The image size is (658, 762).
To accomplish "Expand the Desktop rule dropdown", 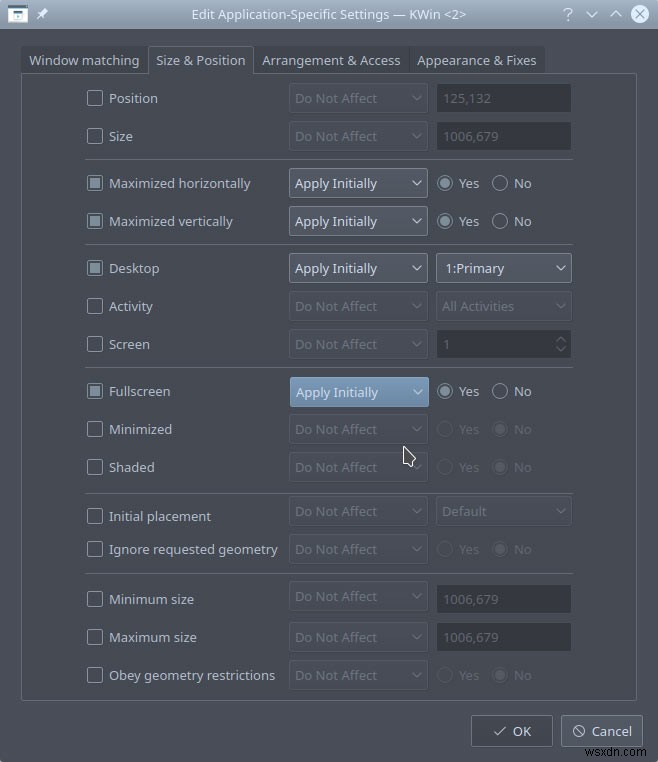I will pyautogui.click(x=358, y=268).
